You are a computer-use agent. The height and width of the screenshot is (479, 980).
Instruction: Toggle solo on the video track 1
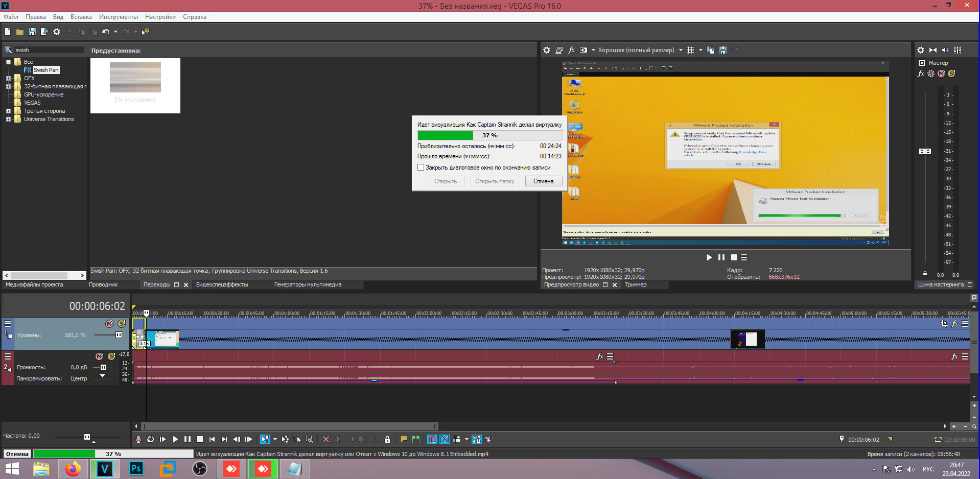[x=122, y=324]
